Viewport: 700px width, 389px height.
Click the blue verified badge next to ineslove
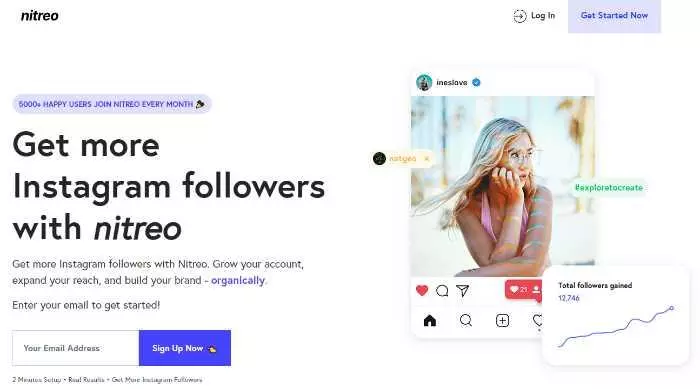coord(476,82)
